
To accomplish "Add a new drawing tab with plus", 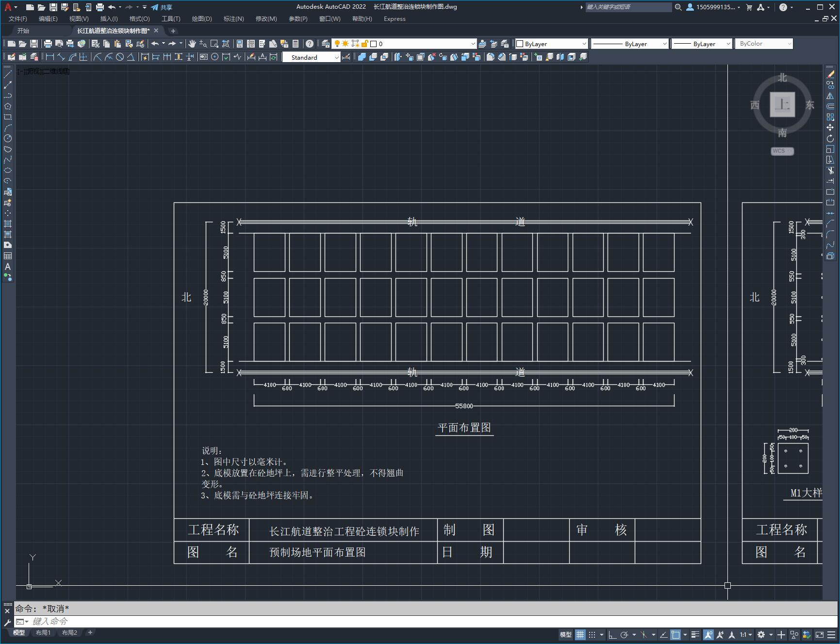I will point(173,31).
